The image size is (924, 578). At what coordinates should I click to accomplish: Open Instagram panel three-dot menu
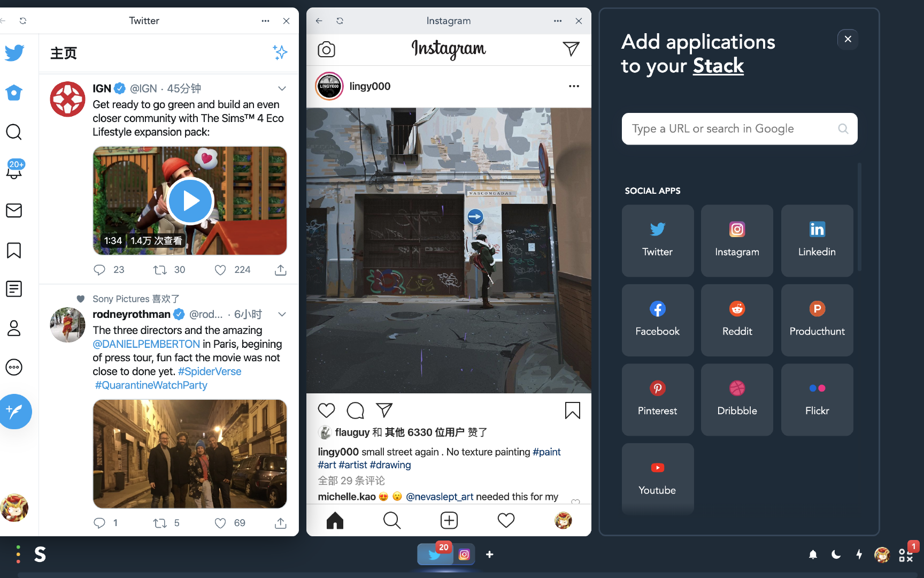(x=558, y=21)
